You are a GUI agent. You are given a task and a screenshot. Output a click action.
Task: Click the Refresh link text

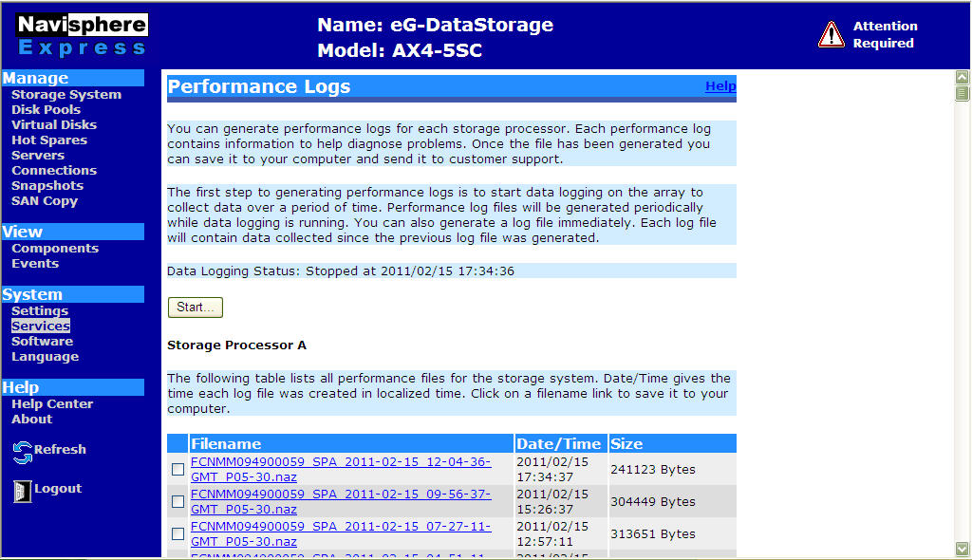(x=60, y=449)
